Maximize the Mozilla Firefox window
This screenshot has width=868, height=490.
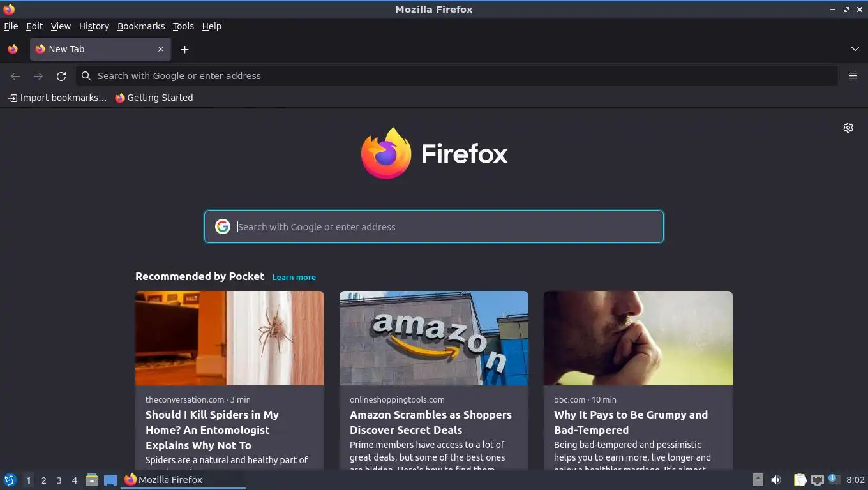pos(846,10)
